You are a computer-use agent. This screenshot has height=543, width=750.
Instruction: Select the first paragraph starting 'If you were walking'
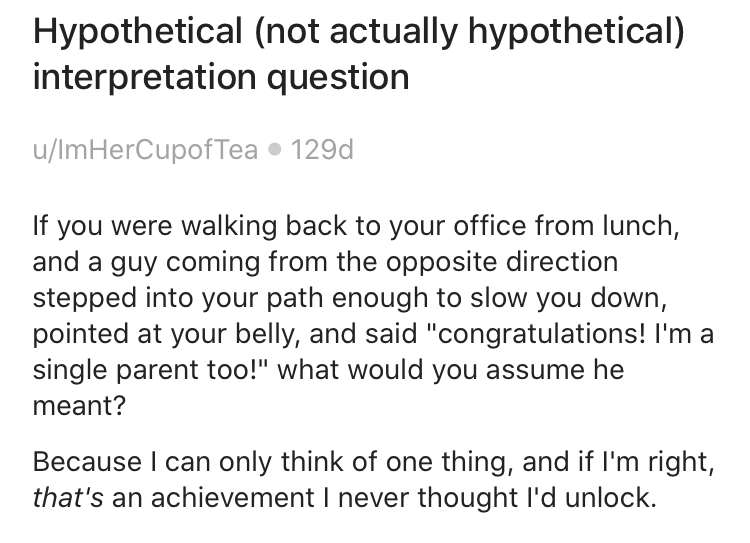pos(373,315)
